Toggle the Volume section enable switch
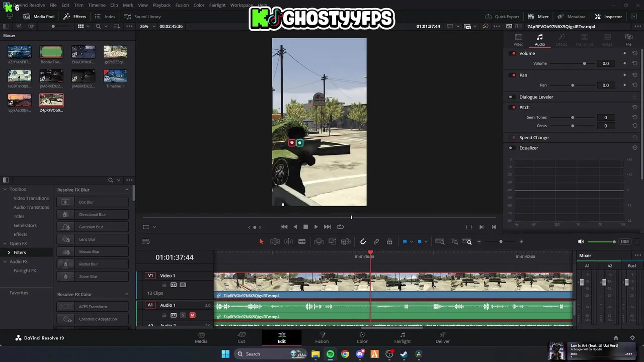The width and height of the screenshot is (644, 362). 513,53
